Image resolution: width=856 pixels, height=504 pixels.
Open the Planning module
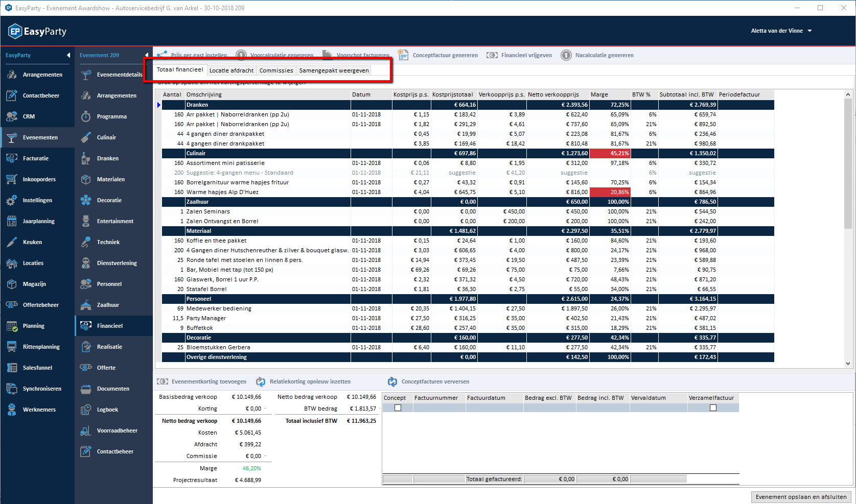point(37,326)
